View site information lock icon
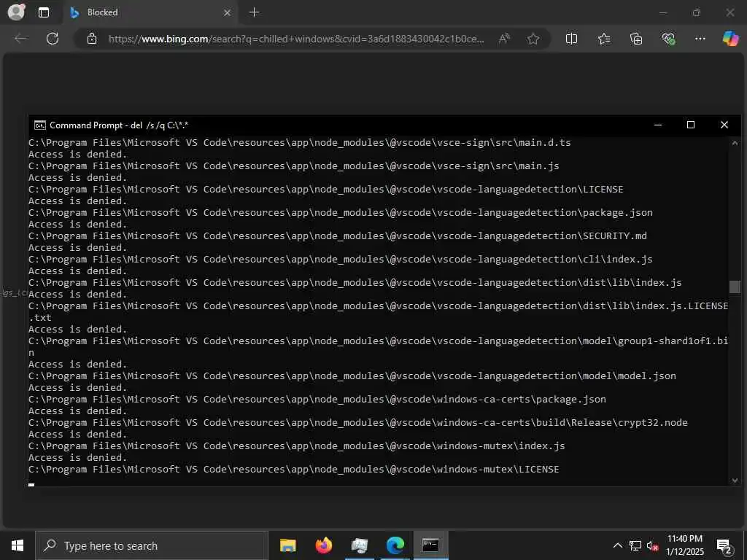 point(92,39)
